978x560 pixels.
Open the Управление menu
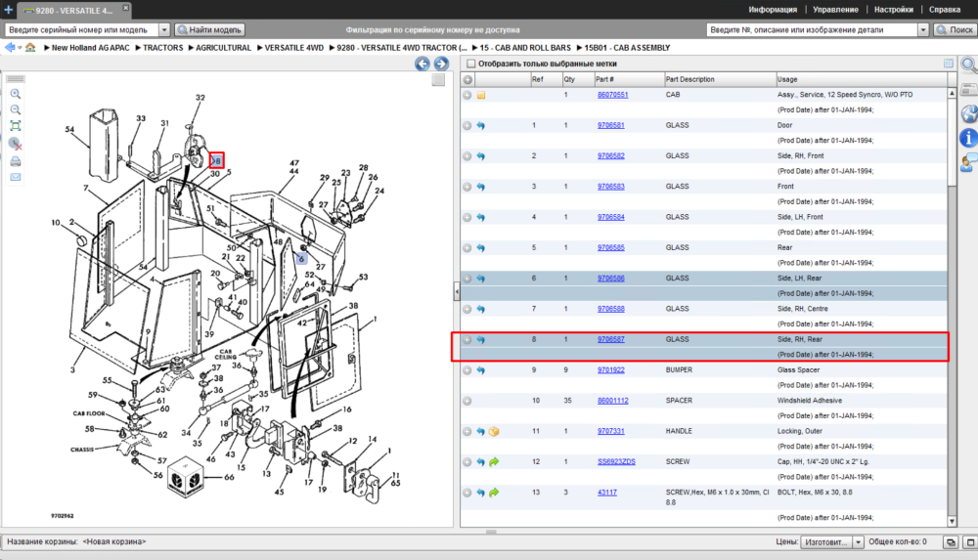pos(835,10)
